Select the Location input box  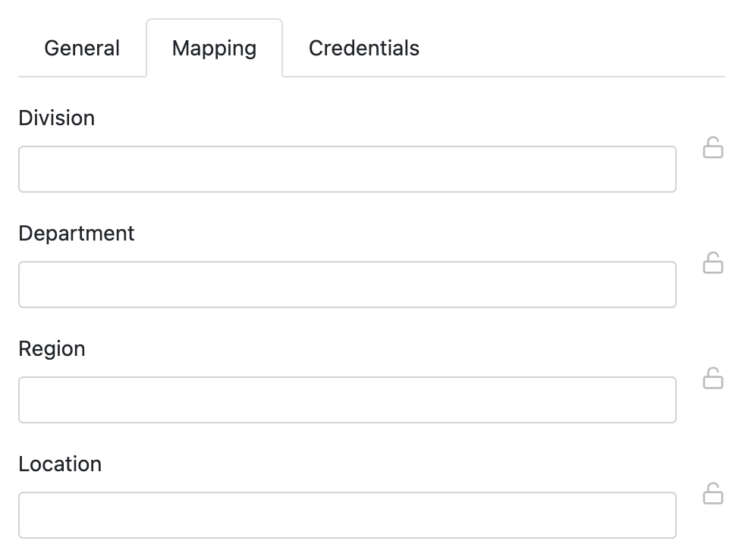click(x=347, y=515)
